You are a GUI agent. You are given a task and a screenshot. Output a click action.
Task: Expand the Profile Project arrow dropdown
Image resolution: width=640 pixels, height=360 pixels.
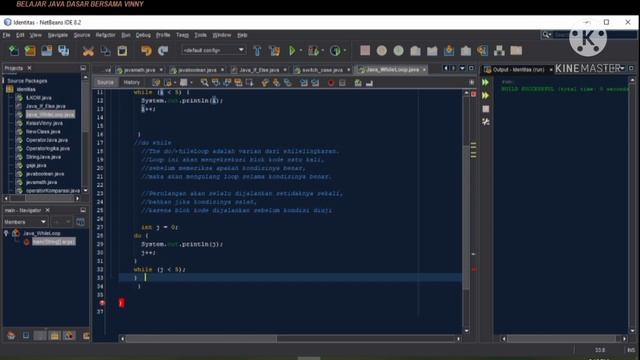point(345,51)
